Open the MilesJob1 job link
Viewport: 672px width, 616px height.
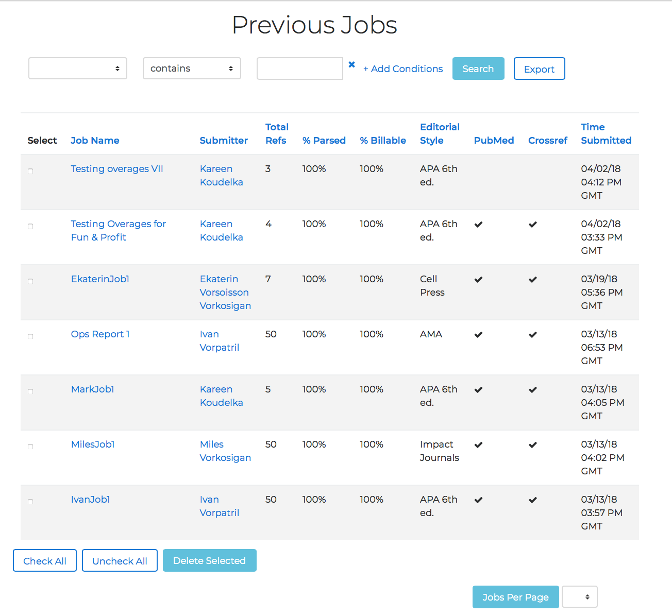pos(93,444)
